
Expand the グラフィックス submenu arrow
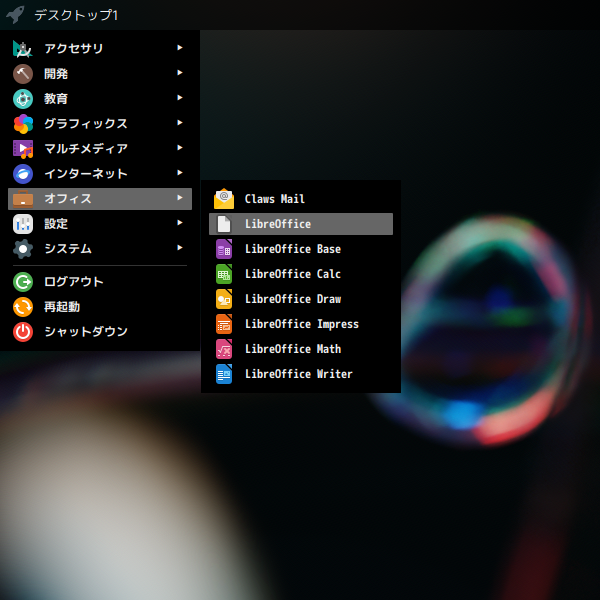(x=179, y=122)
